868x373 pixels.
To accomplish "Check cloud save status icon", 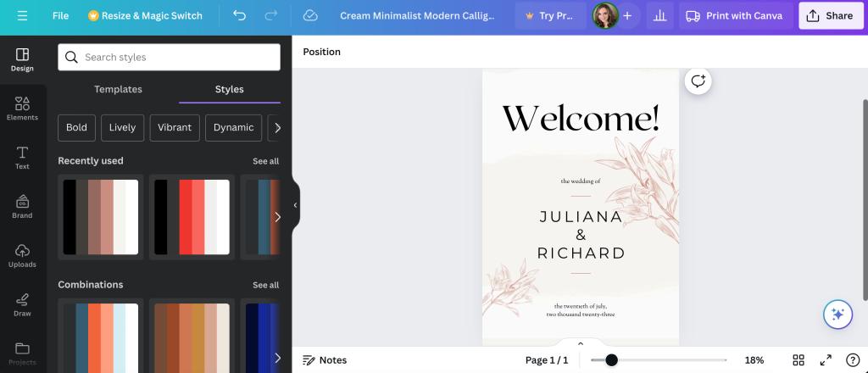I will click(x=310, y=15).
